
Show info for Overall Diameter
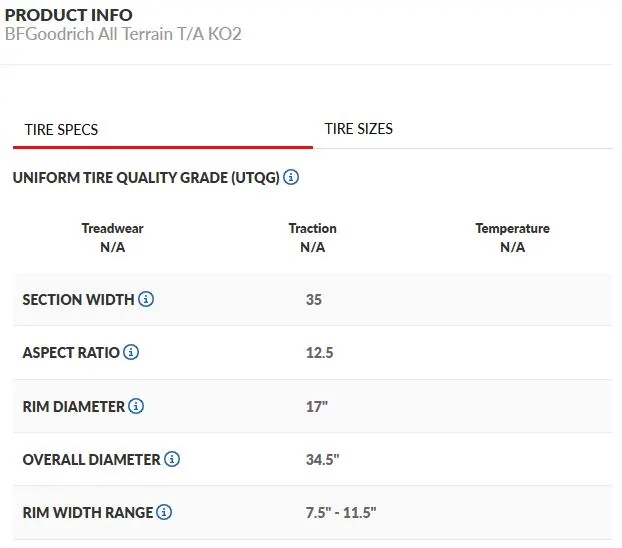[172, 459]
